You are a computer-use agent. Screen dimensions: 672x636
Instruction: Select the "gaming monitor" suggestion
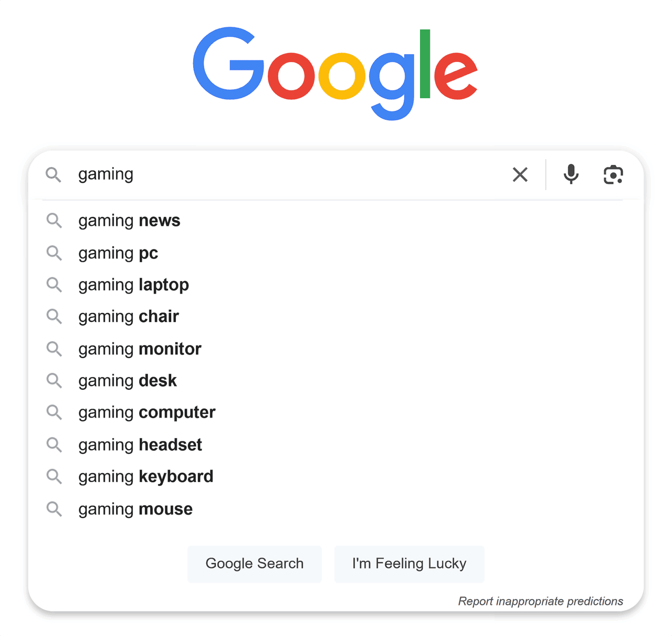pos(140,348)
